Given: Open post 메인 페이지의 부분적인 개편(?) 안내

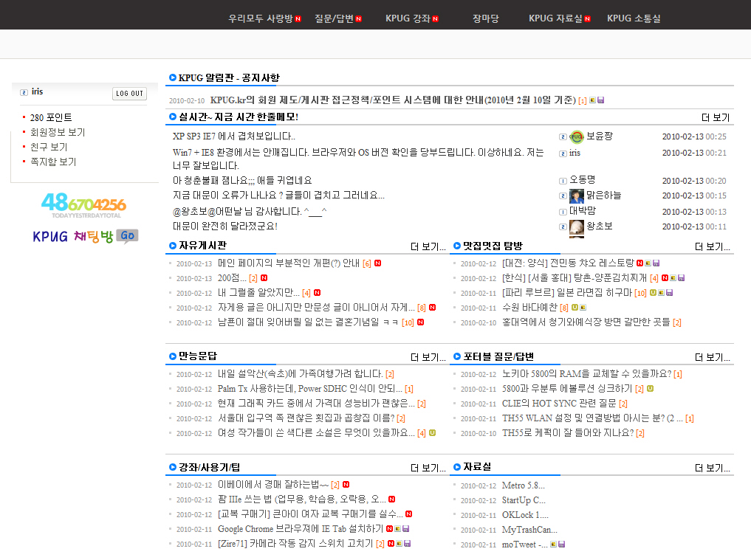Looking at the screenshot, I should [288, 263].
